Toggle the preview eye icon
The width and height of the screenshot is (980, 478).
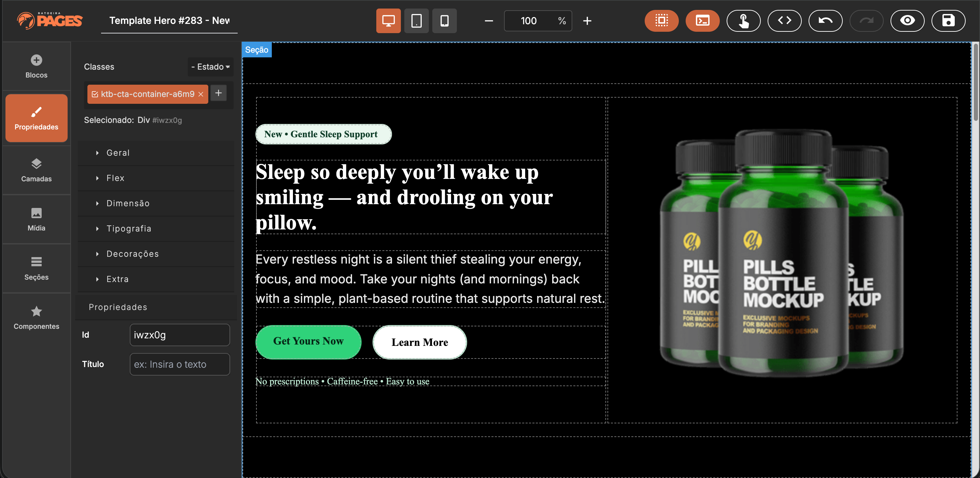(907, 20)
